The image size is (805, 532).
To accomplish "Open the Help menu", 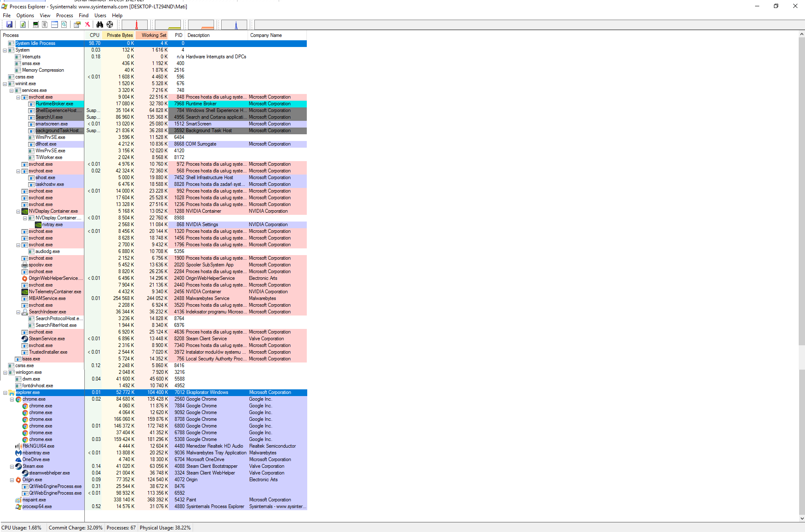I will click(x=117, y=16).
